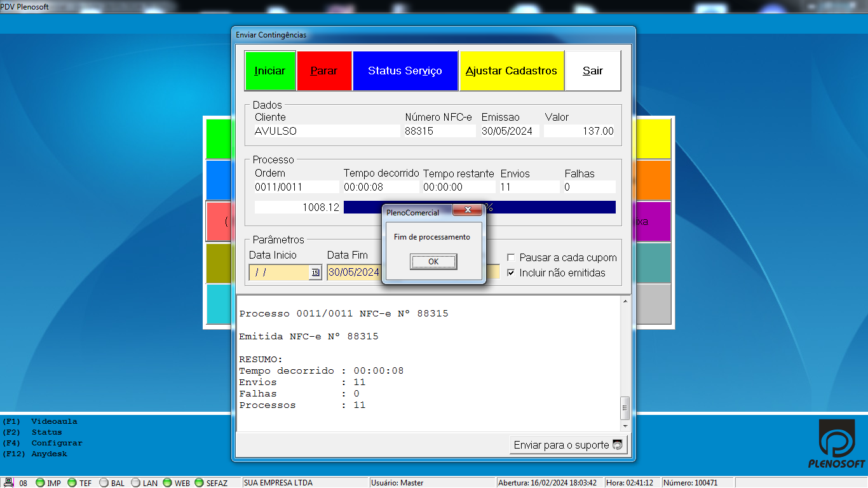Click 'Número: 100471' status entry

[691, 483]
